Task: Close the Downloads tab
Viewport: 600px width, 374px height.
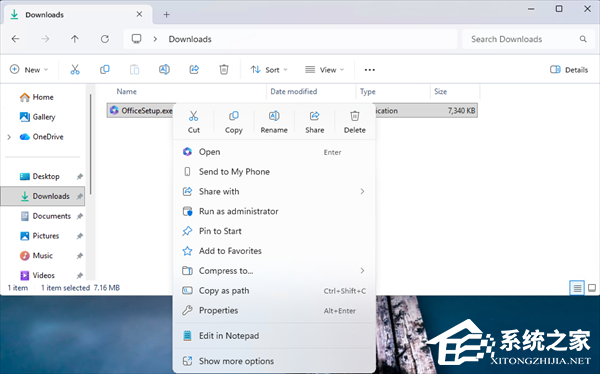Action: coord(139,14)
